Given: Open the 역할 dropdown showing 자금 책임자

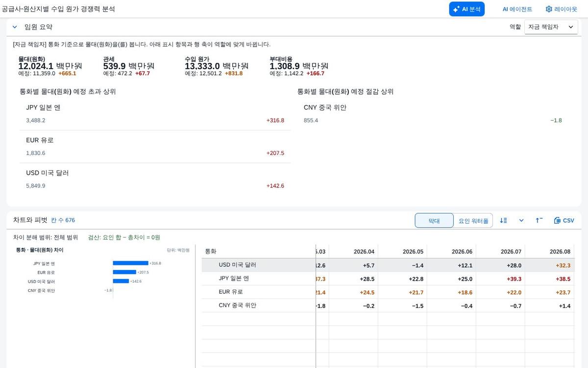Looking at the screenshot, I should 551,27.
